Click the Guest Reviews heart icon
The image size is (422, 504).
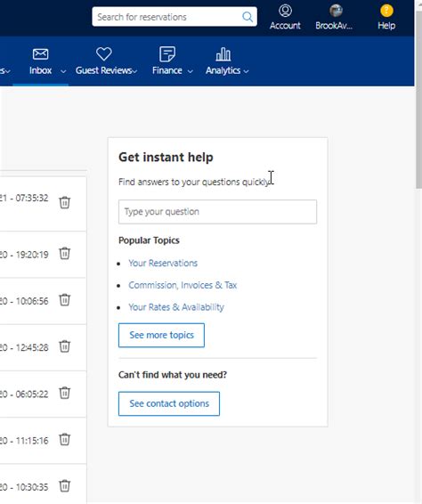104,53
